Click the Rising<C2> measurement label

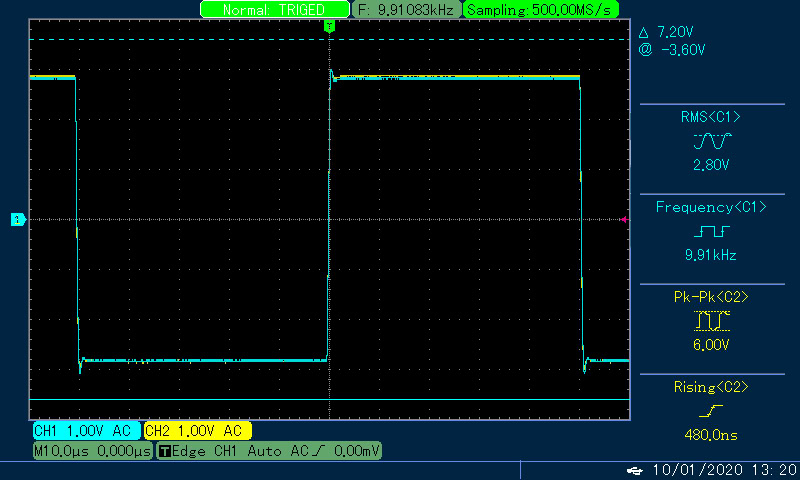[x=711, y=387]
